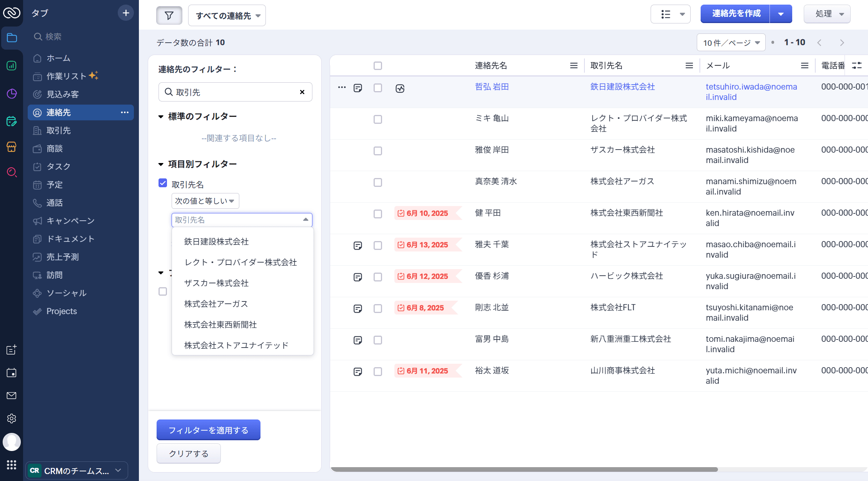This screenshot has width=868, height=481.
Task: Choose ザスカー株式会社 from the dropdown list
Action: (x=216, y=283)
